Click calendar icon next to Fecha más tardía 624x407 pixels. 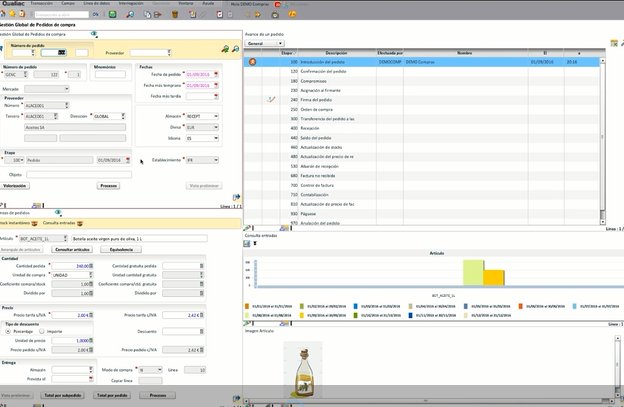[216, 96]
